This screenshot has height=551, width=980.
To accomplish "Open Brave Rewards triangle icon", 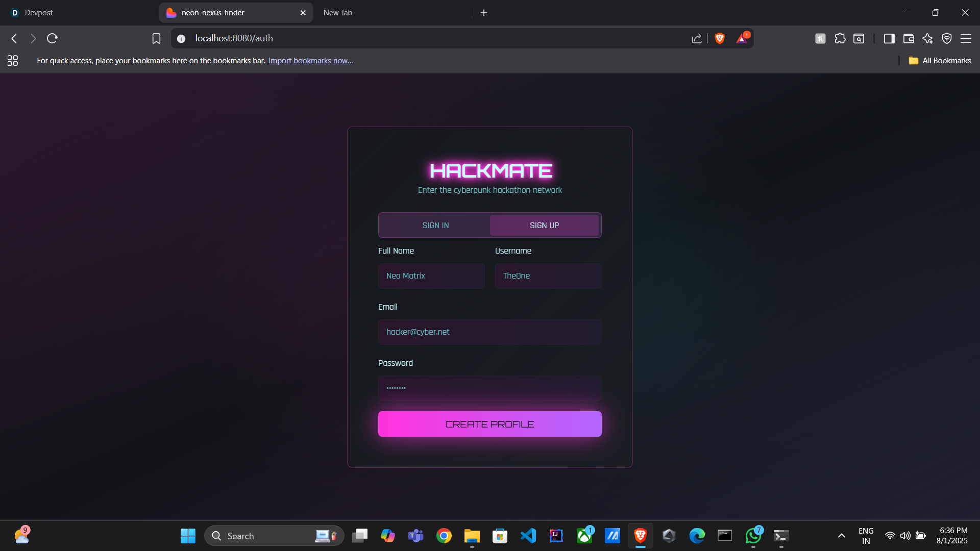I will [742, 39].
